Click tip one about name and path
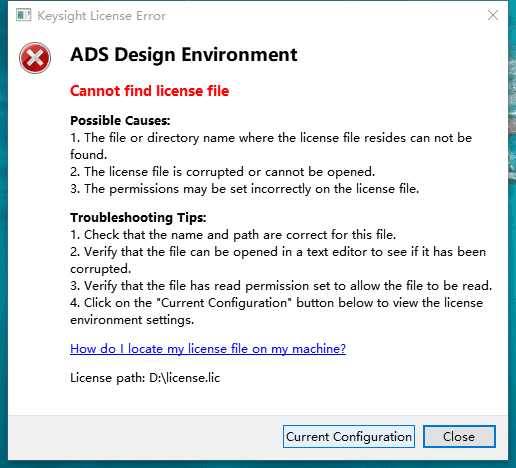 [233, 235]
